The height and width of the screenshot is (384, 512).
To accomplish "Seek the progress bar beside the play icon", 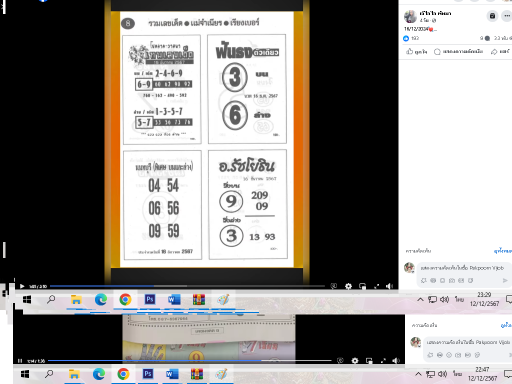I will pos(187,286).
